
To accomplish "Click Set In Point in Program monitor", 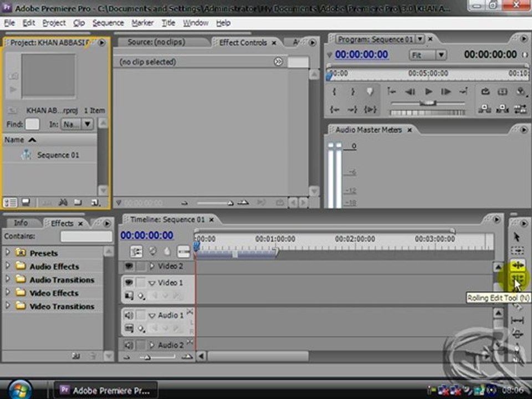I will click(x=334, y=91).
